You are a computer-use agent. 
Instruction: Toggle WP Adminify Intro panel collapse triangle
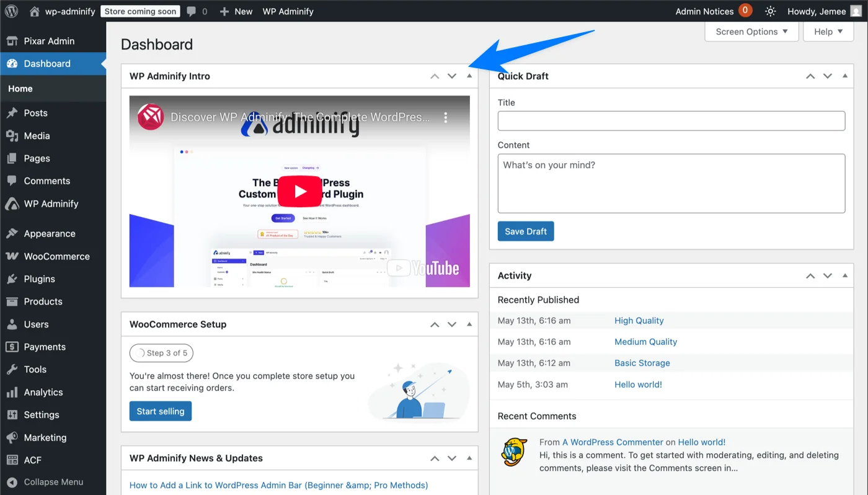click(x=469, y=76)
